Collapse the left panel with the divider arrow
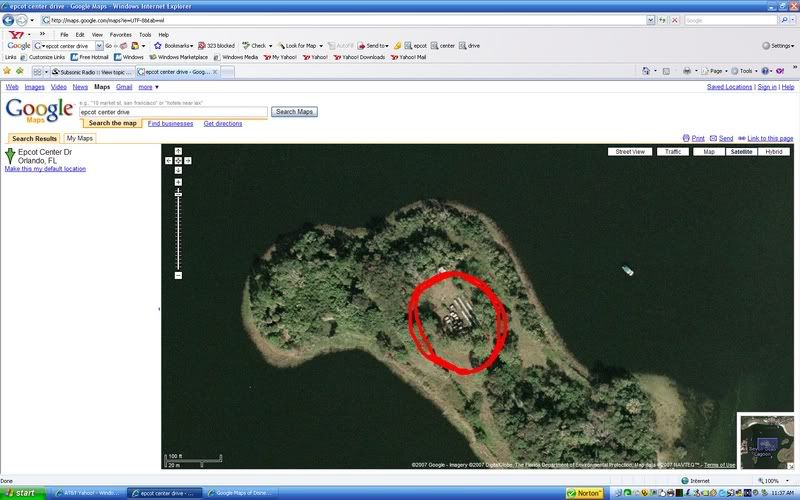Viewport: 800px width, 500px height. [159, 309]
